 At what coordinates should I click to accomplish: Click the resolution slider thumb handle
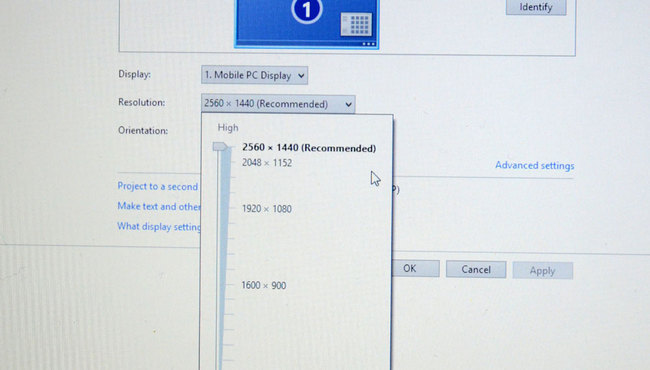point(220,147)
